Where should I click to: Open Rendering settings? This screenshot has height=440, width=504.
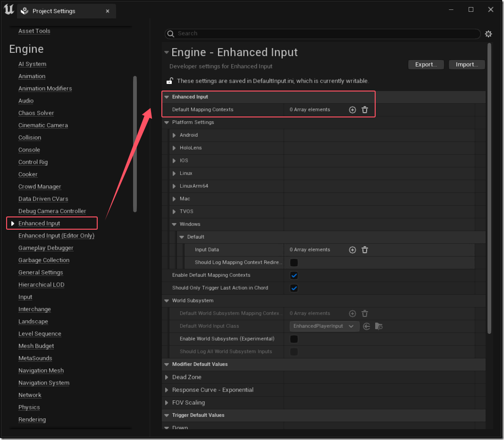32,419
